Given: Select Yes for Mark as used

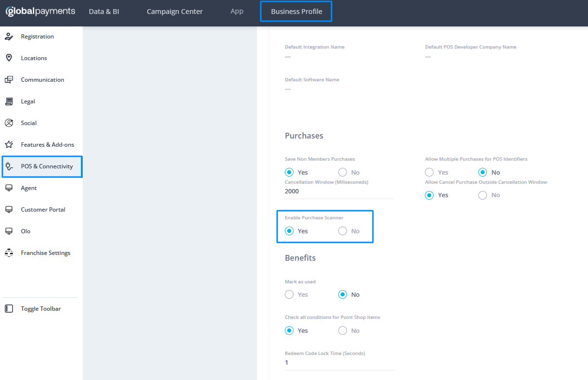Looking at the screenshot, I should (x=289, y=295).
